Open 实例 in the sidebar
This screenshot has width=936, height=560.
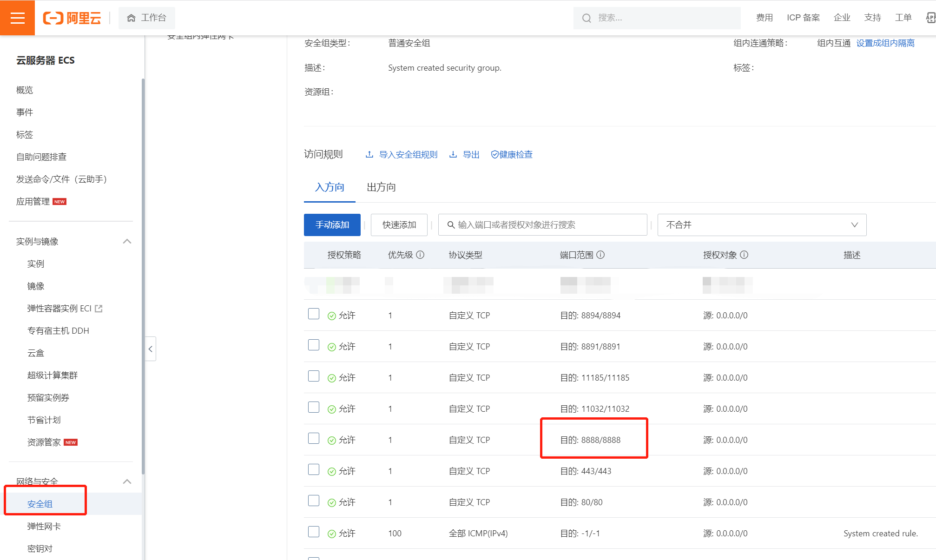click(x=36, y=264)
